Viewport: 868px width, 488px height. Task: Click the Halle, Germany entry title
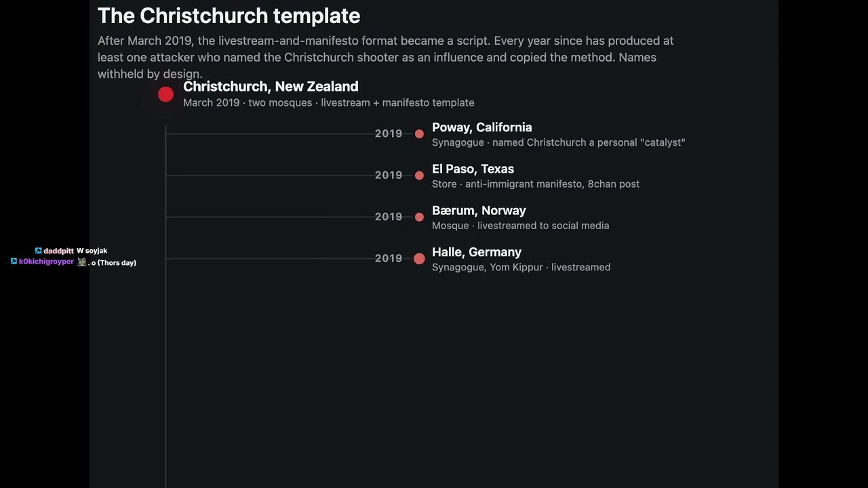click(477, 252)
